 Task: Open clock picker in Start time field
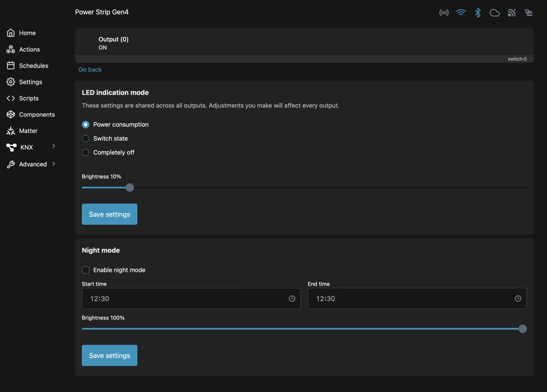292,299
